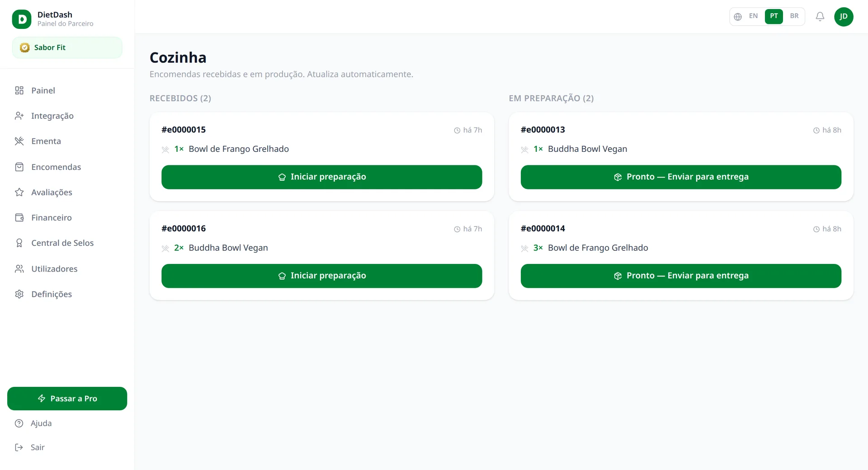Click the Financeiro wallet icon
Screen dimensions: 868x470
(x=19, y=218)
